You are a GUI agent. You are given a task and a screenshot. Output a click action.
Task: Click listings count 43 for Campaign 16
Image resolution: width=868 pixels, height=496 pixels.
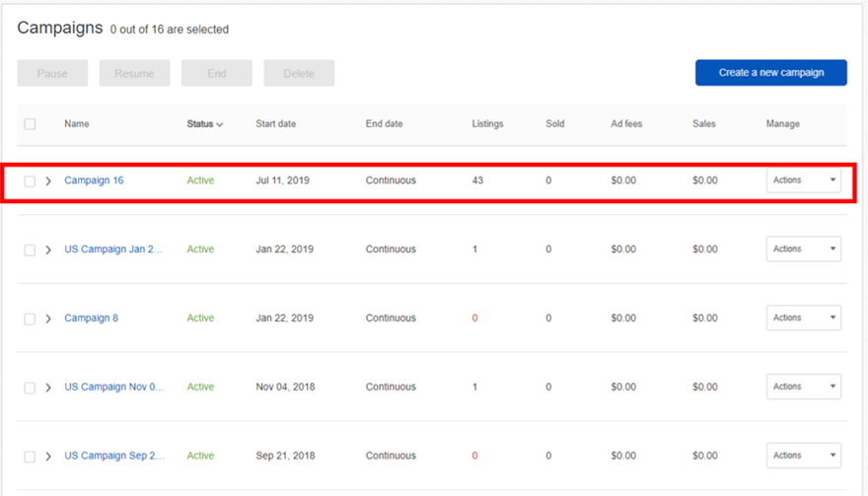pos(477,180)
